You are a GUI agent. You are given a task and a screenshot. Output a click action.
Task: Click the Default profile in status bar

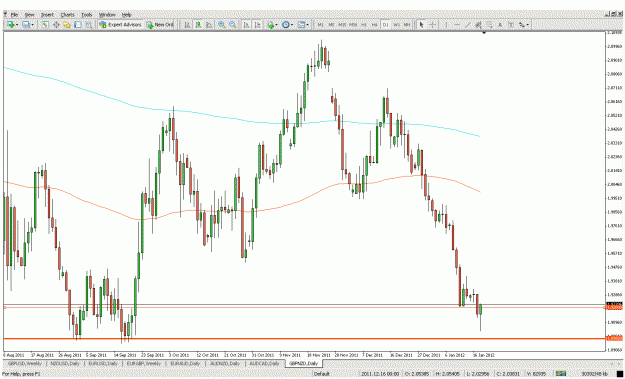[321, 373]
